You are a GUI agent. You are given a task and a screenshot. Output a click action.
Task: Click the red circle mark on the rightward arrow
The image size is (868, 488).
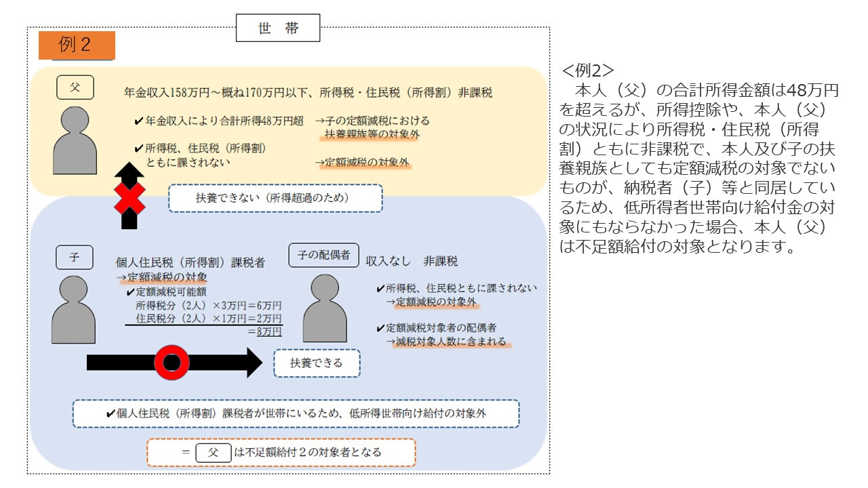(172, 363)
